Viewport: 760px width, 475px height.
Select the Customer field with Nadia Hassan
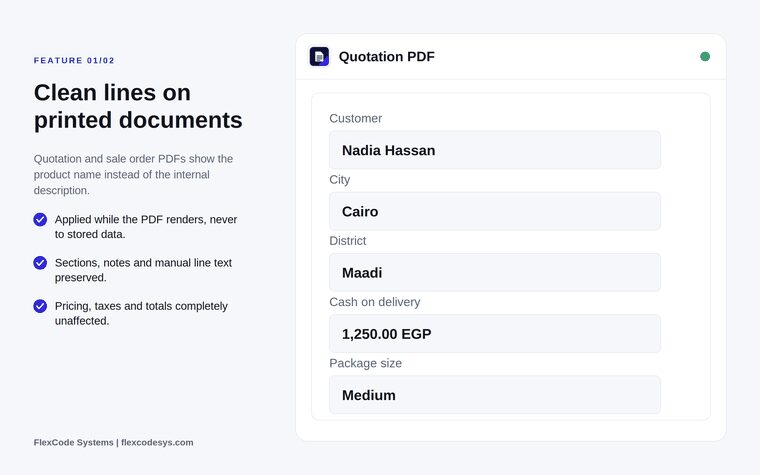pos(495,150)
